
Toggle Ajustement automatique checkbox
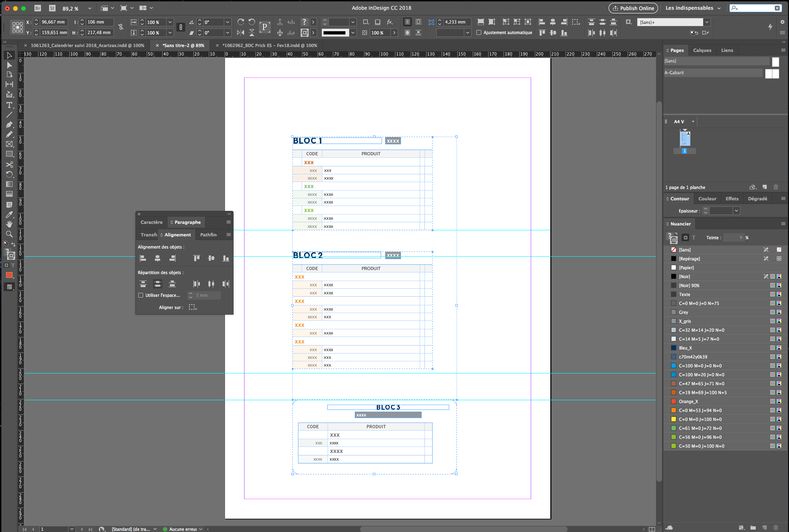[479, 32]
